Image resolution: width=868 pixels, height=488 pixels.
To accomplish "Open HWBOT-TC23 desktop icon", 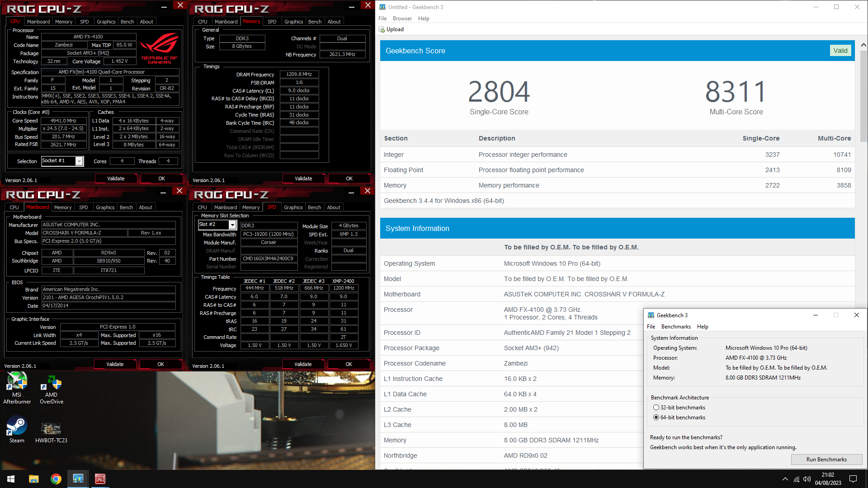I will click(x=51, y=432).
